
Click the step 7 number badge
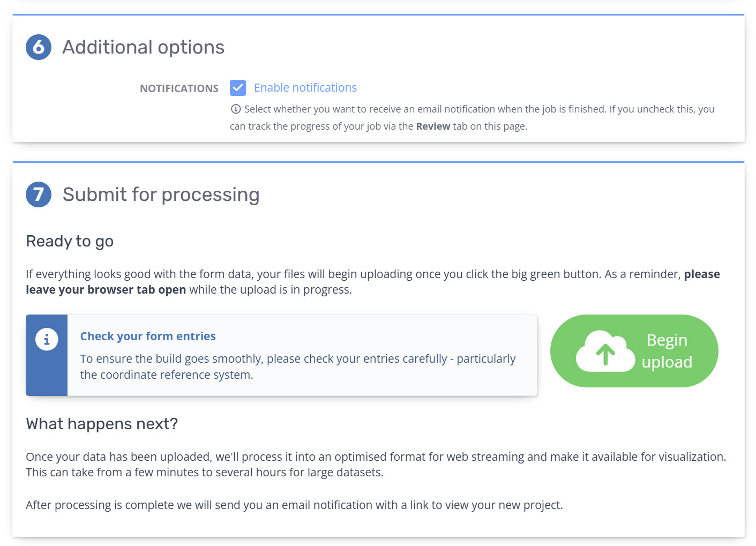point(39,194)
